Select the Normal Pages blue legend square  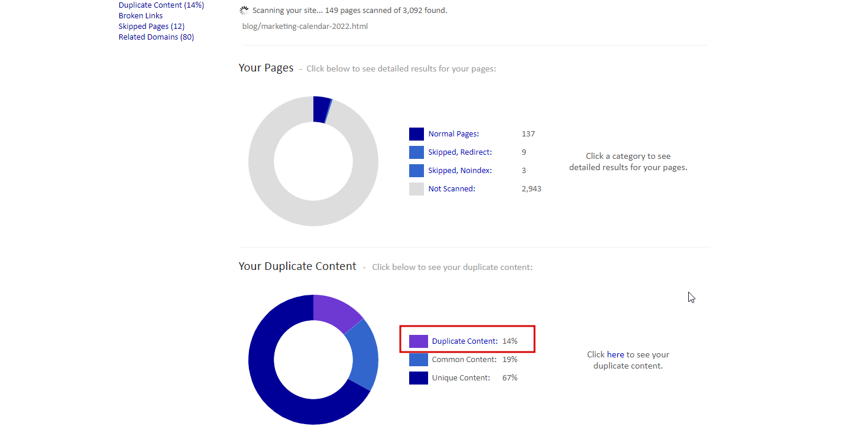(x=416, y=133)
